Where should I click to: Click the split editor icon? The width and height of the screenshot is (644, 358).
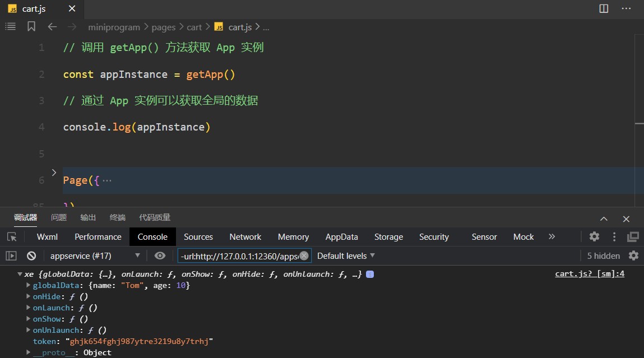[x=604, y=8]
